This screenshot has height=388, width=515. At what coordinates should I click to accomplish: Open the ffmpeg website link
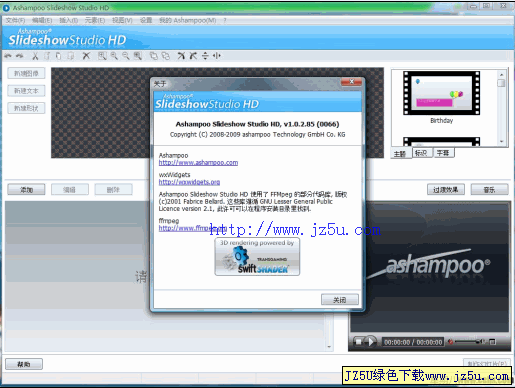point(193,228)
